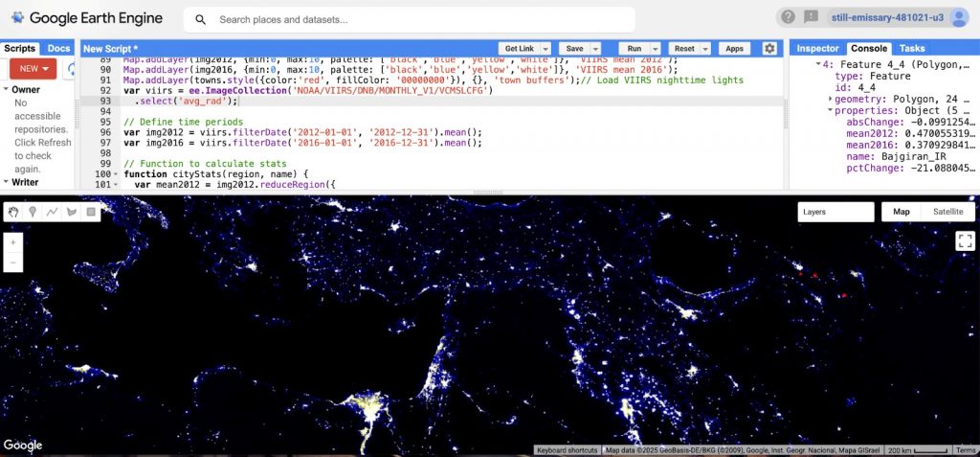Open the Docs tab
This screenshot has width=980, height=457.
pos(59,48)
